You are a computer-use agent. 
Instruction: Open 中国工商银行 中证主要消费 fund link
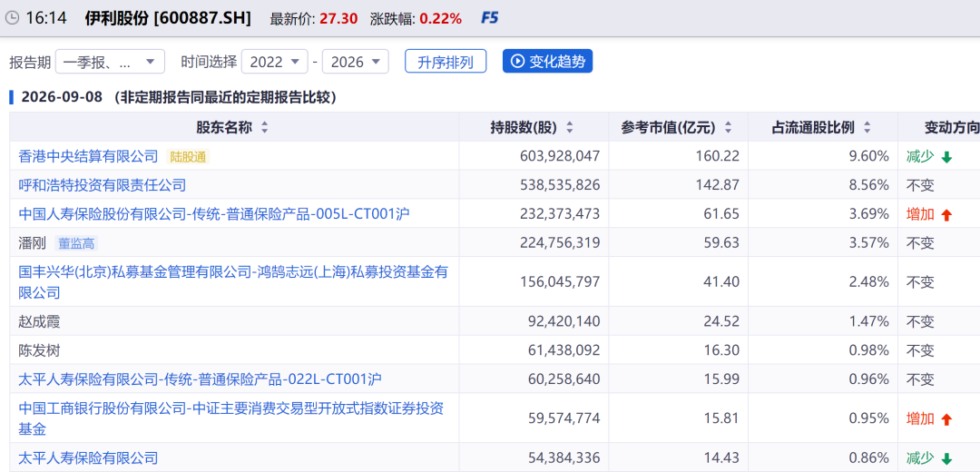pyautogui.click(x=231, y=418)
